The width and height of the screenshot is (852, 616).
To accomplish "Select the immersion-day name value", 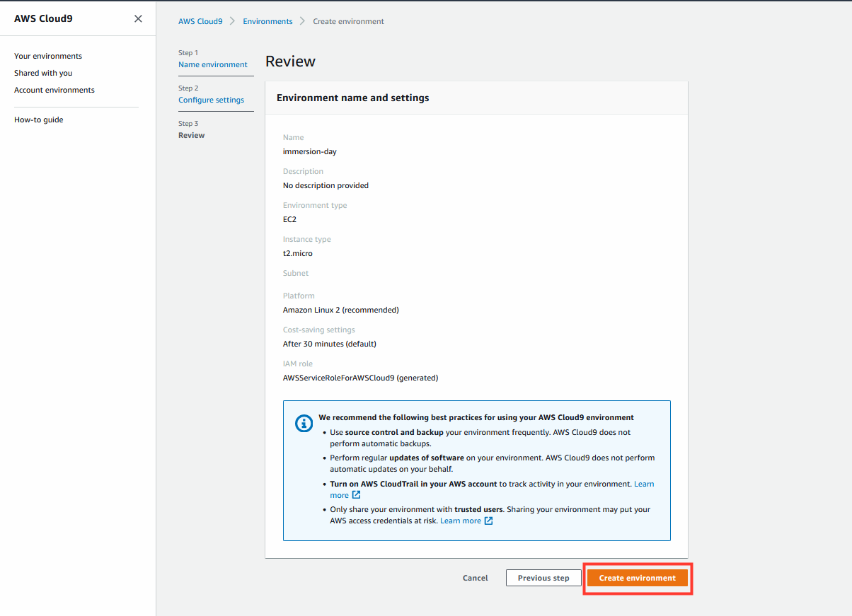I will click(310, 151).
